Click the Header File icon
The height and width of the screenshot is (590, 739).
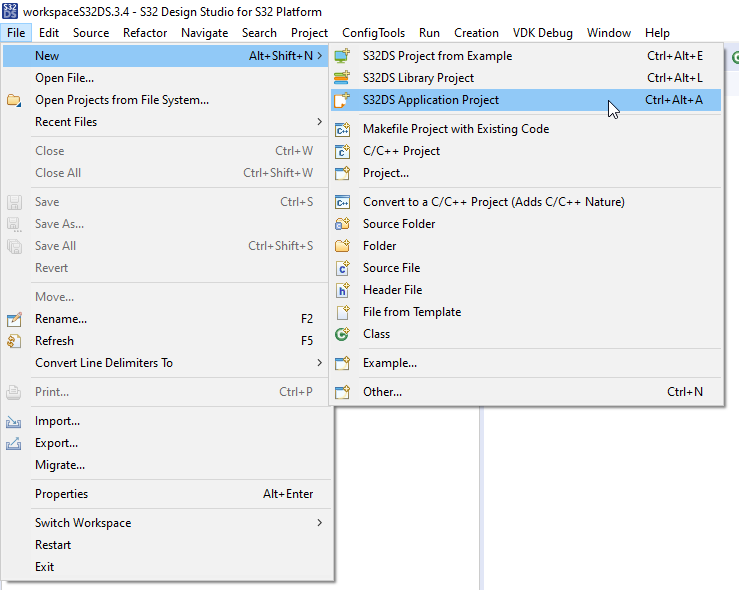click(343, 290)
